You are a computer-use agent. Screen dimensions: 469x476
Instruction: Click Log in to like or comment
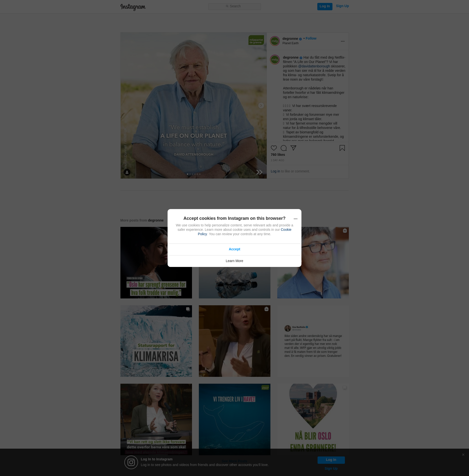tap(275, 171)
